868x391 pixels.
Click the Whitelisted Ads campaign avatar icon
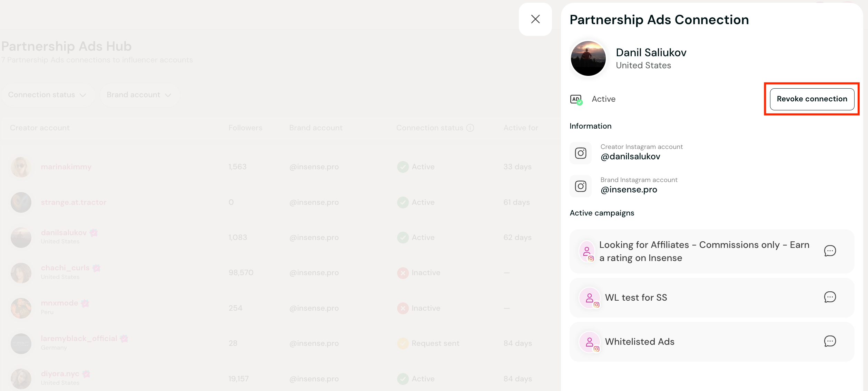[590, 342]
